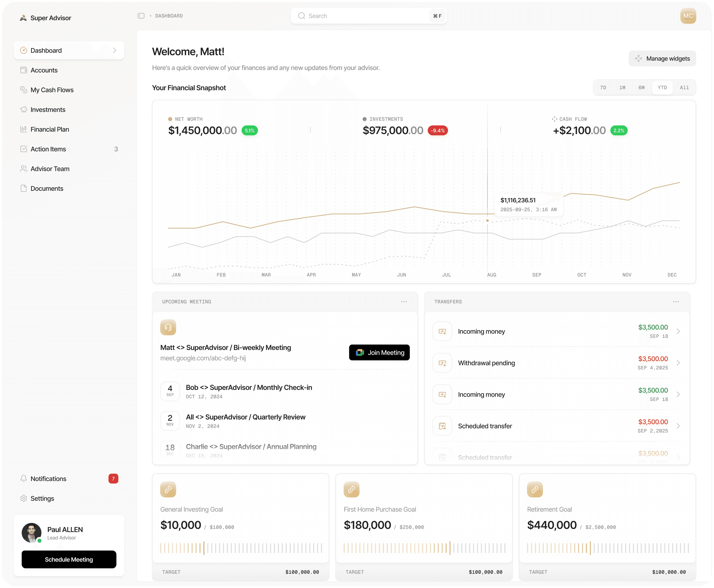This screenshot has width=714, height=588.
Task: Select the 1M time range
Action: tap(622, 87)
